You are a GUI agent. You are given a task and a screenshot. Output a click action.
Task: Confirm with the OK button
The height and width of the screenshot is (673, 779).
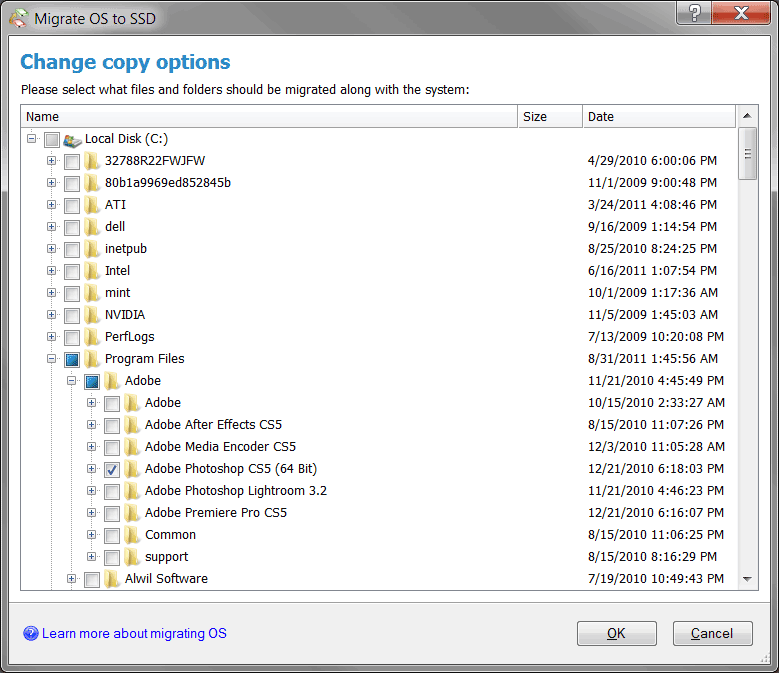point(617,633)
